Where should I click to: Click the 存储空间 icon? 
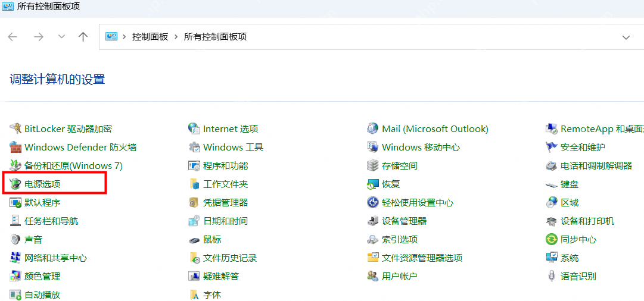coord(372,166)
